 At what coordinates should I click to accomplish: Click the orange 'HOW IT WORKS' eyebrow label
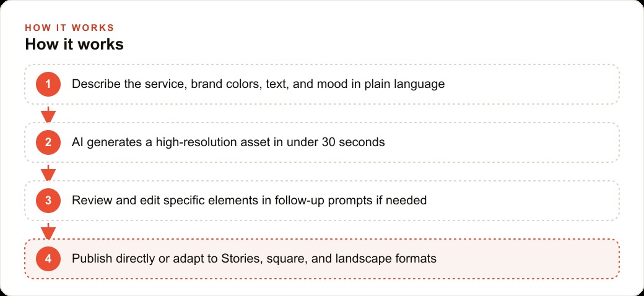click(x=69, y=28)
